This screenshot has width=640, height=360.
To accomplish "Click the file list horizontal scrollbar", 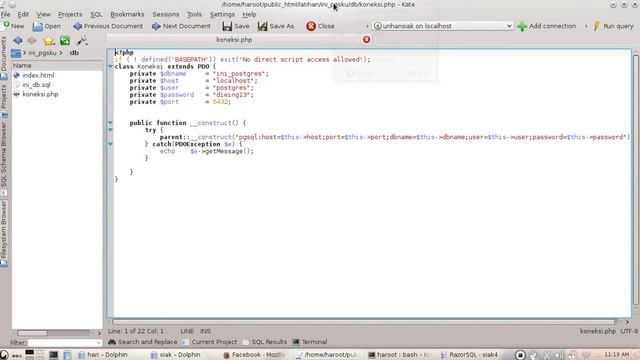I will (33, 333).
